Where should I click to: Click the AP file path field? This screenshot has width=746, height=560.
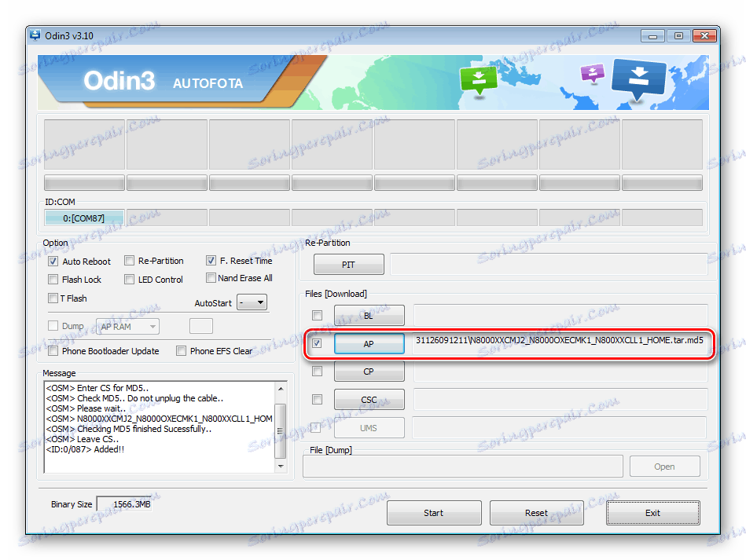pos(560,343)
